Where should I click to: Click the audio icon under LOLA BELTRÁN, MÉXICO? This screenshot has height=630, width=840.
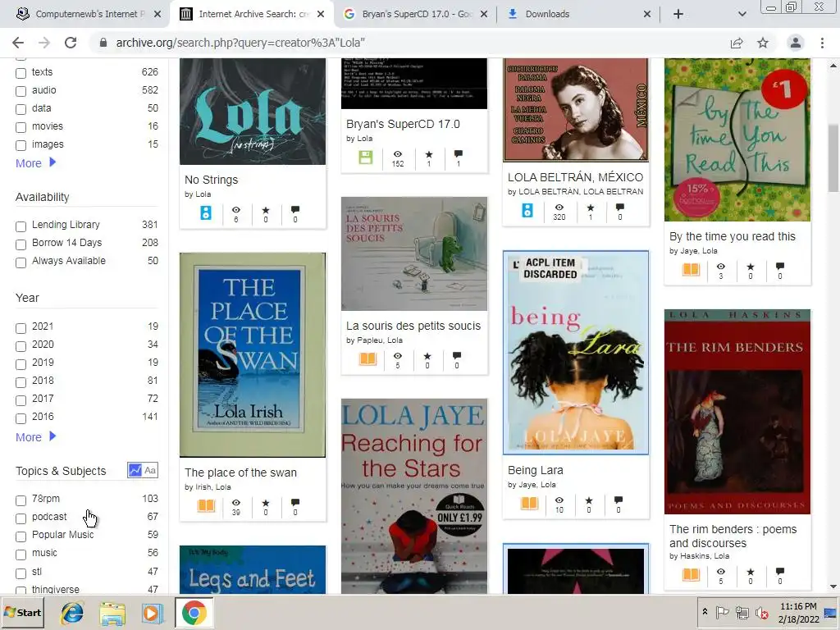(527, 210)
